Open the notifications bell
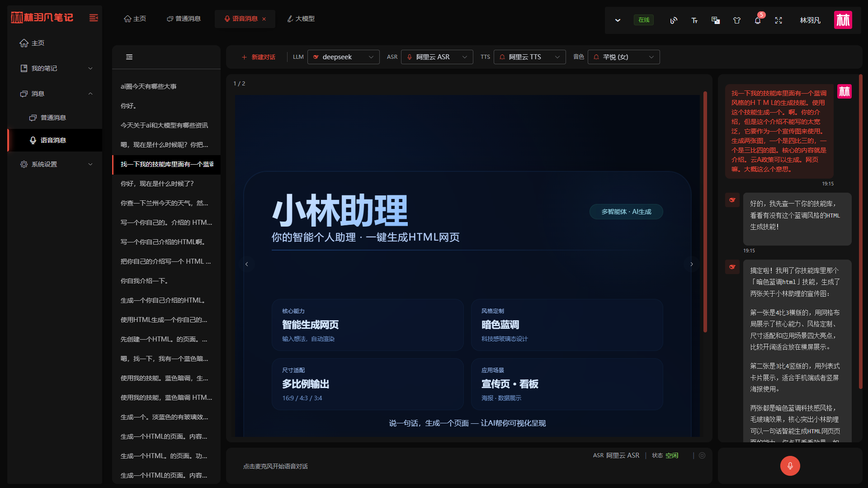 tap(758, 20)
